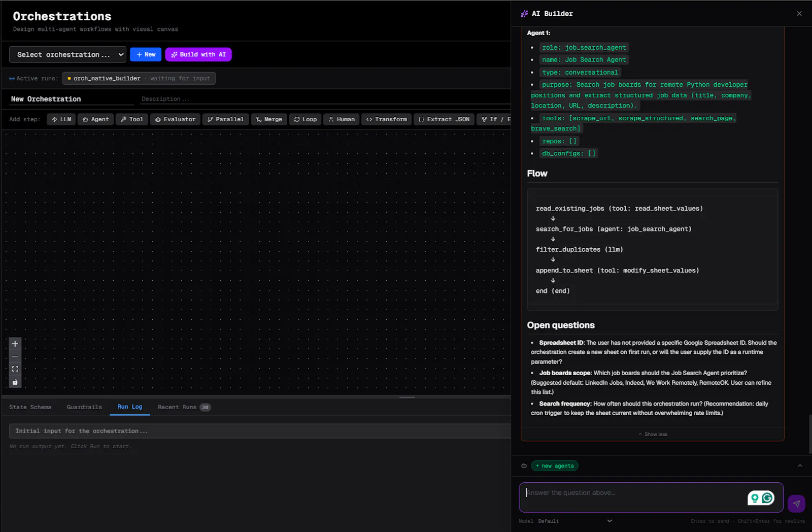812x532 pixels.
Task: Select the Run Log tab
Action: click(x=130, y=407)
